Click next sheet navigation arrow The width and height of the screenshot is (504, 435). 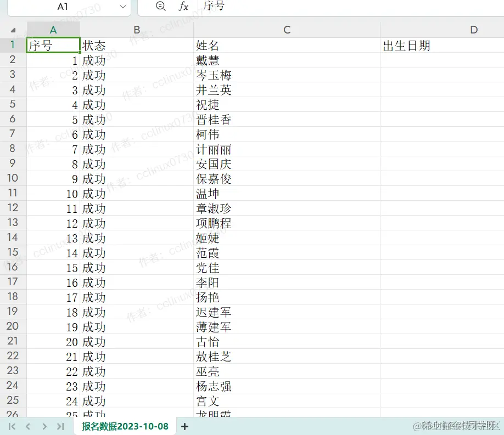[x=44, y=426]
